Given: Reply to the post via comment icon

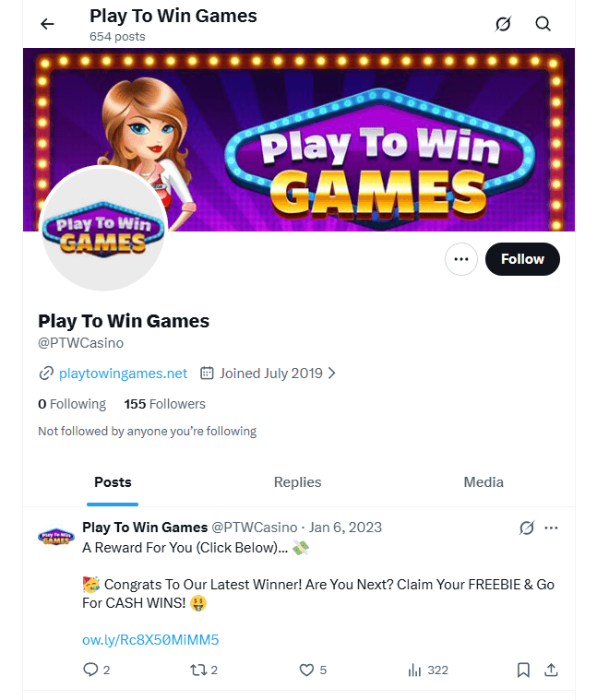Looking at the screenshot, I should pyautogui.click(x=90, y=670).
